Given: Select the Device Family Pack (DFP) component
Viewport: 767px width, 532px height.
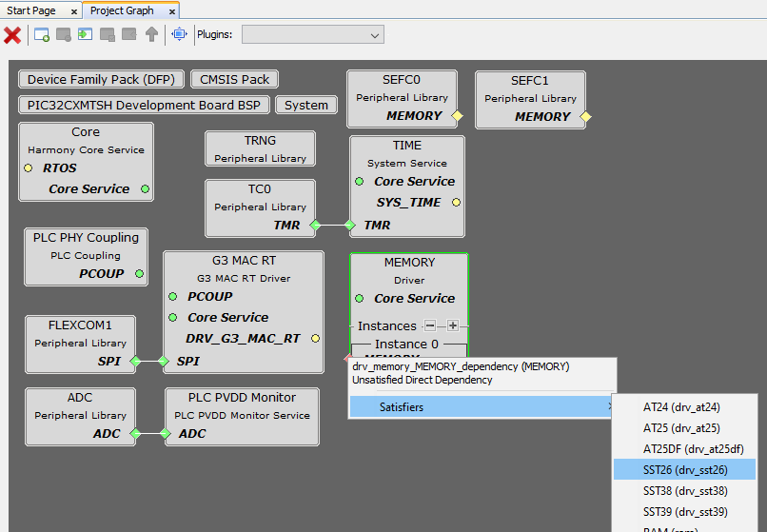Looking at the screenshot, I should pos(101,79).
